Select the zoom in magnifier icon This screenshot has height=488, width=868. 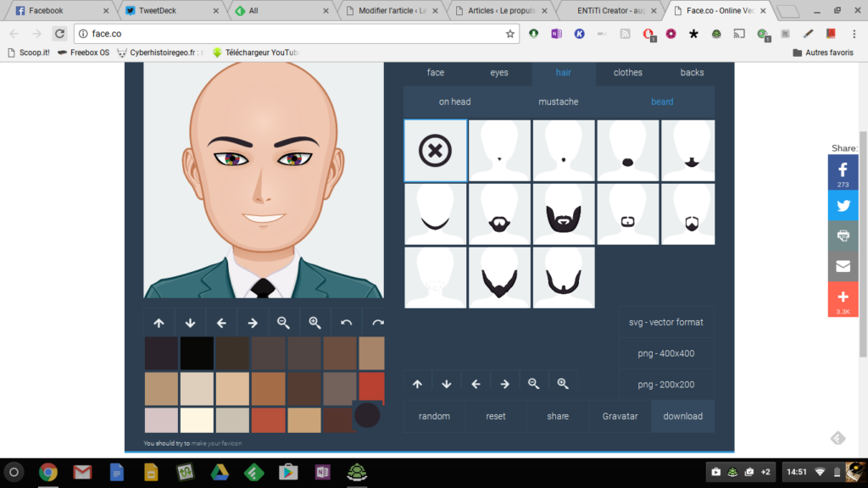(314, 322)
